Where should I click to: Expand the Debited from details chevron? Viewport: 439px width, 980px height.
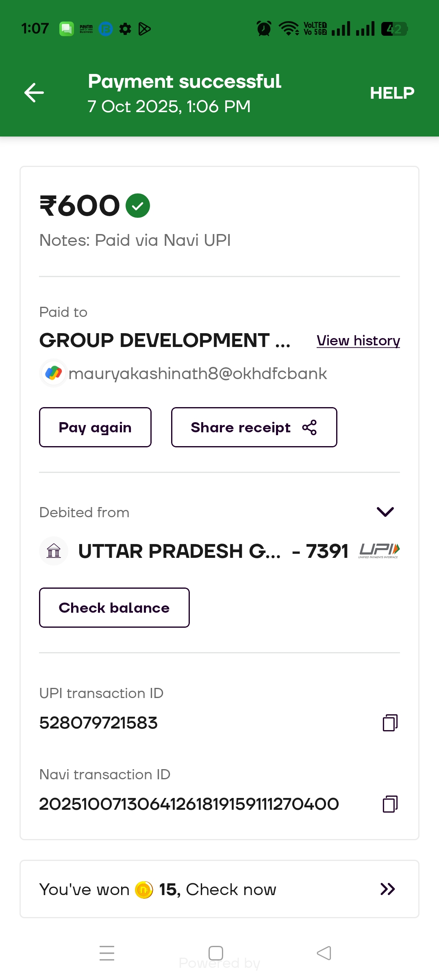coord(385,512)
